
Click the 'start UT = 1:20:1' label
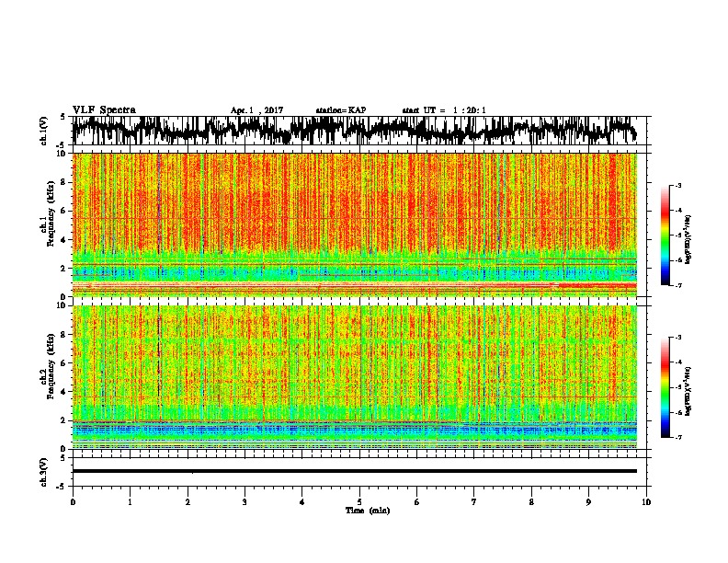pyautogui.click(x=444, y=110)
